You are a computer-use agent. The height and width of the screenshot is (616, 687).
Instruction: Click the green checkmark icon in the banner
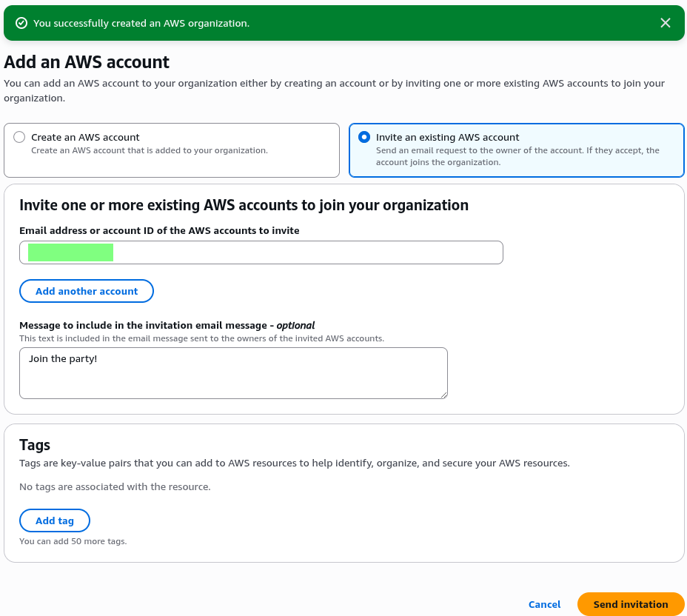21,23
